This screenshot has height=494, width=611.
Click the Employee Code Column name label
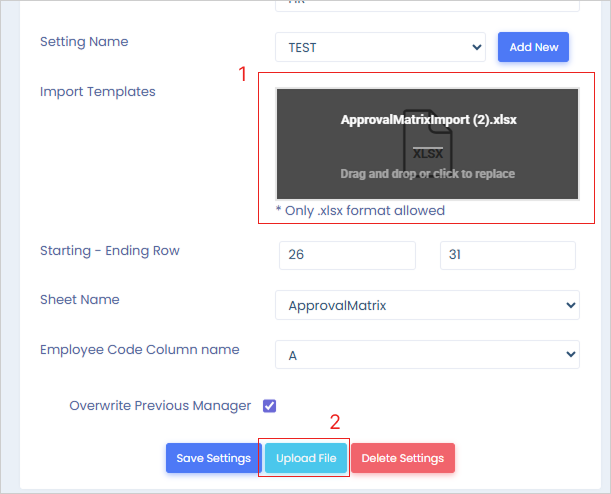(139, 350)
